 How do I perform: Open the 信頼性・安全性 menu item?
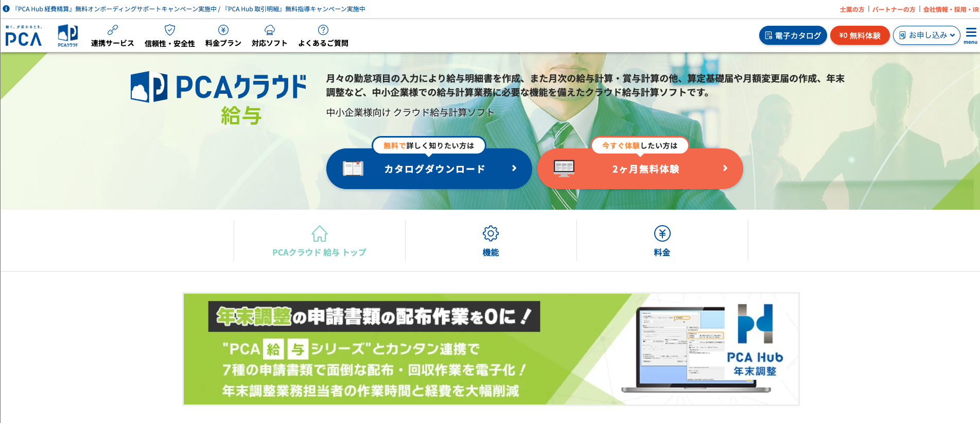[170, 36]
